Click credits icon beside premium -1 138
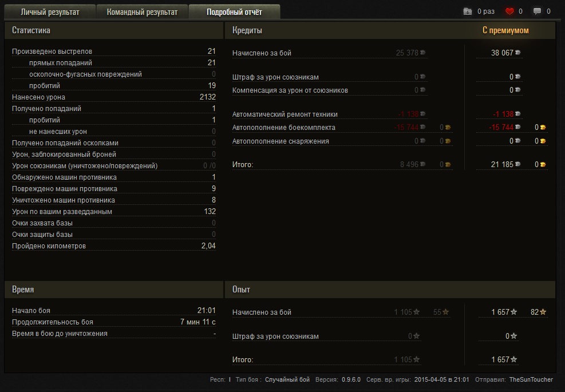Viewport: 565px width, 392px height. click(x=518, y=114)
